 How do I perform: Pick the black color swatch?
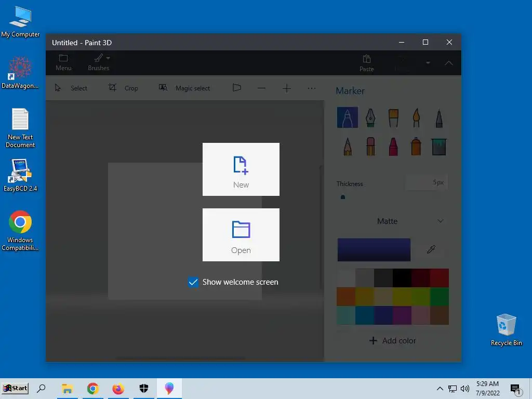point(402,278)
